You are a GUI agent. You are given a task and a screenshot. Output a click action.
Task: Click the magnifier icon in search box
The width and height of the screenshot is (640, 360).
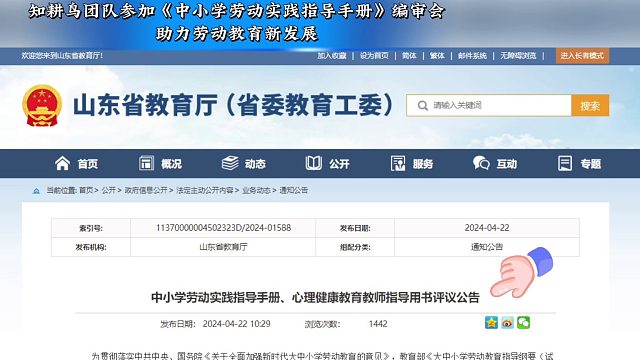422,106
